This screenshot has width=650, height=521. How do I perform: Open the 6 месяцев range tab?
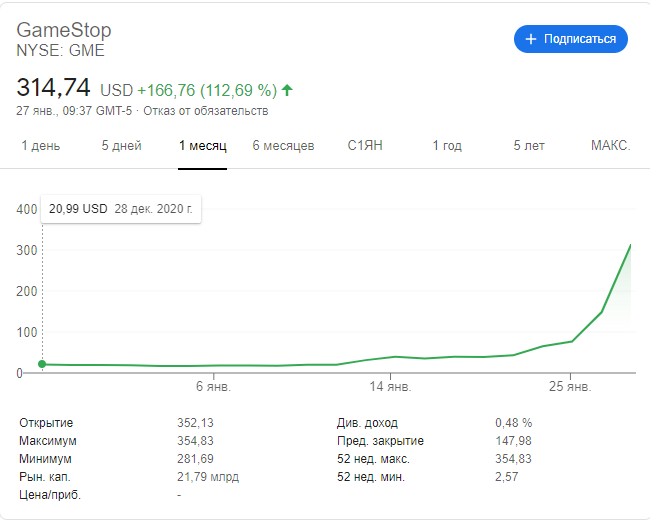(x=283, y=146)
